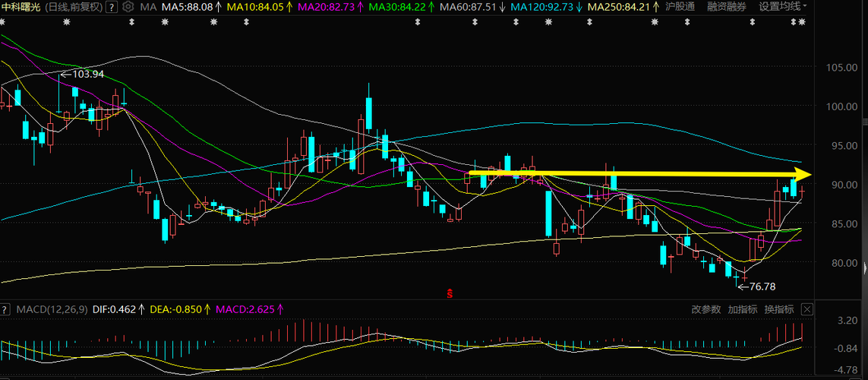868x380 pixels.
Task: Click the MA indicator label
Action: (148, 7)
